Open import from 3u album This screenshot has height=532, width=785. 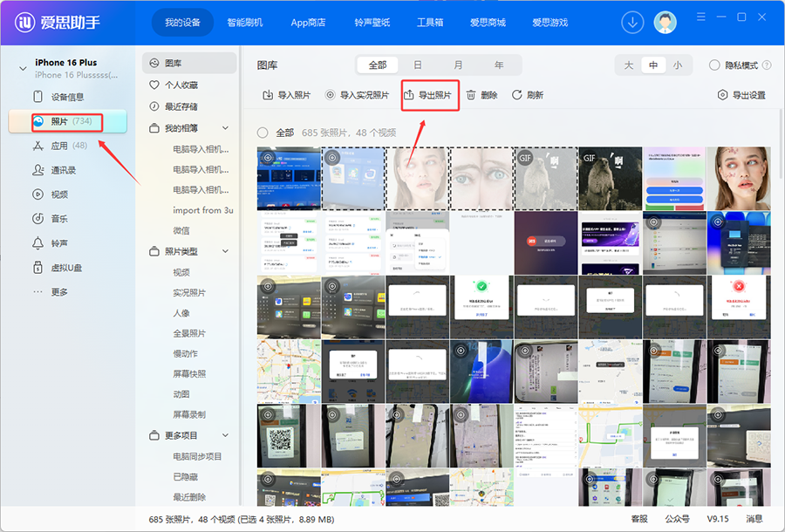pyautogui.click(x=202, y=210)
